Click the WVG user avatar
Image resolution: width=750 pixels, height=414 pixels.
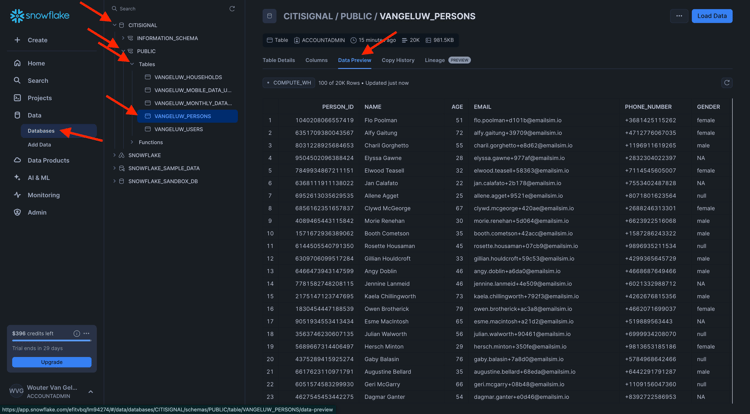16,391
